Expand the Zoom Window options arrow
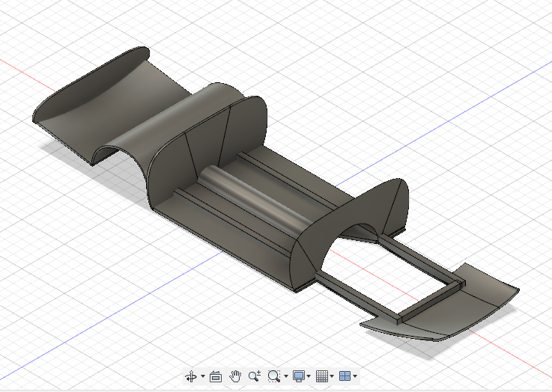Image resolution: width=552 pixels, height=392 pixels. pos(285,376)
